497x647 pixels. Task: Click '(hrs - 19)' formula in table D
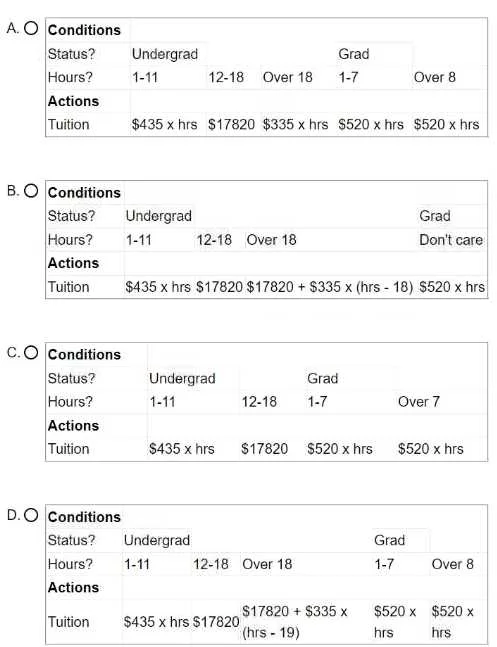[271, 632]
